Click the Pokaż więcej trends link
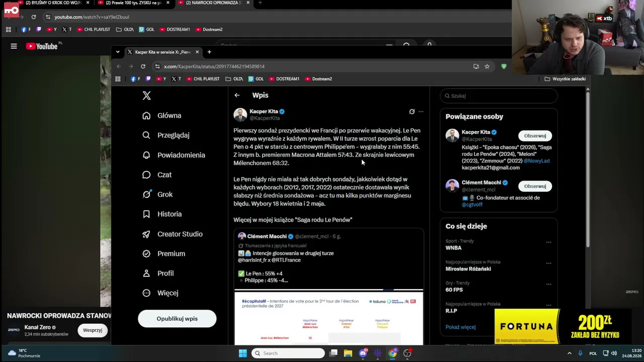Viewport: 644px width, 362px height. (460, 327)
